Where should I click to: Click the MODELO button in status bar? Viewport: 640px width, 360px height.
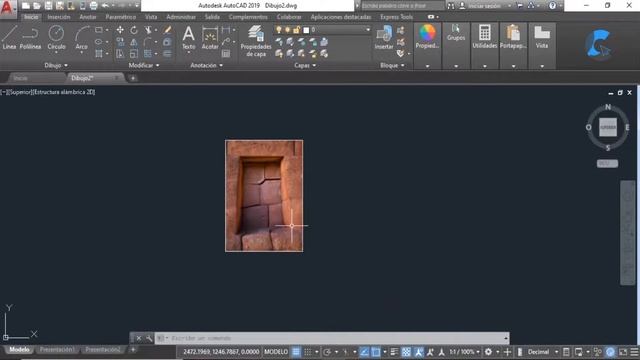pos(276,352)
